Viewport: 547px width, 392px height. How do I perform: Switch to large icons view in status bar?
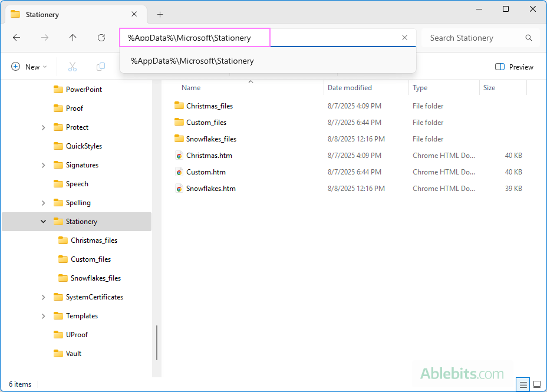click(x=537, y=385)
